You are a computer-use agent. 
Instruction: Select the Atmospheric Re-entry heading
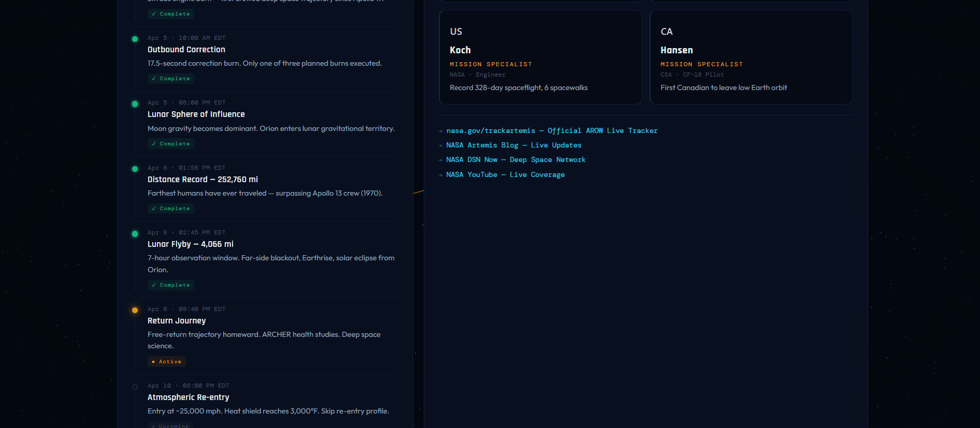[189, 397]
